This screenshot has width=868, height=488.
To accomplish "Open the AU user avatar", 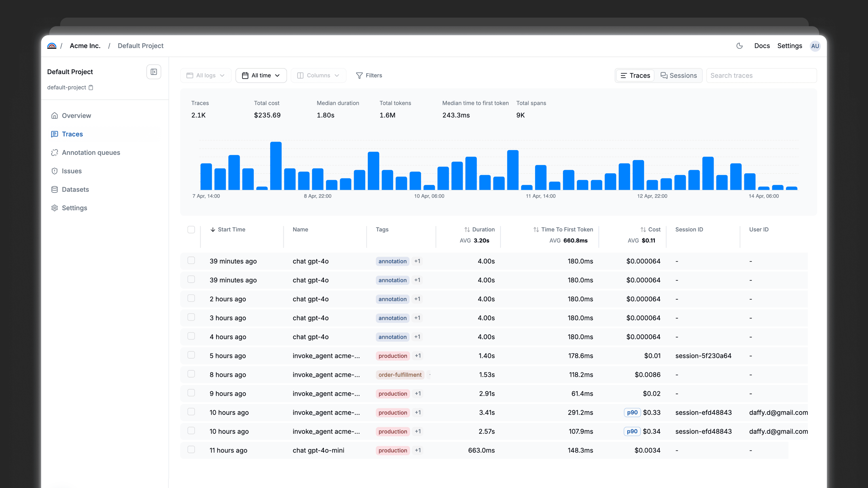I will point(815,46).
